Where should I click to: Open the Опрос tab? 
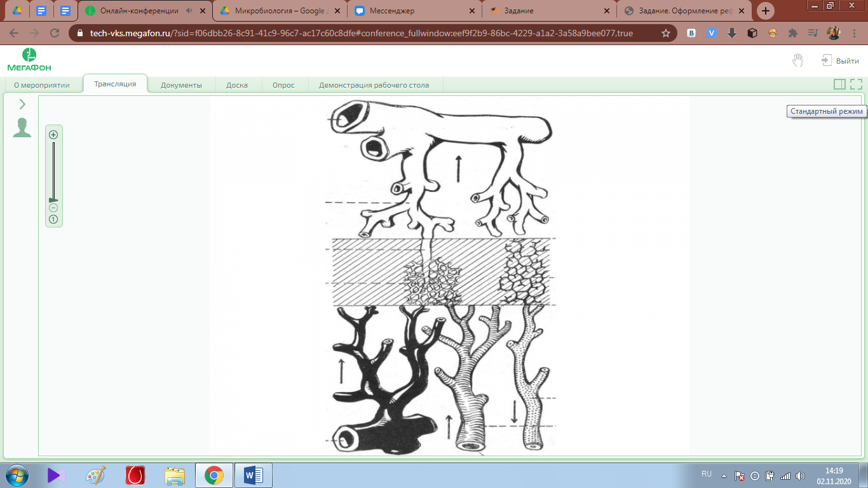283,85
